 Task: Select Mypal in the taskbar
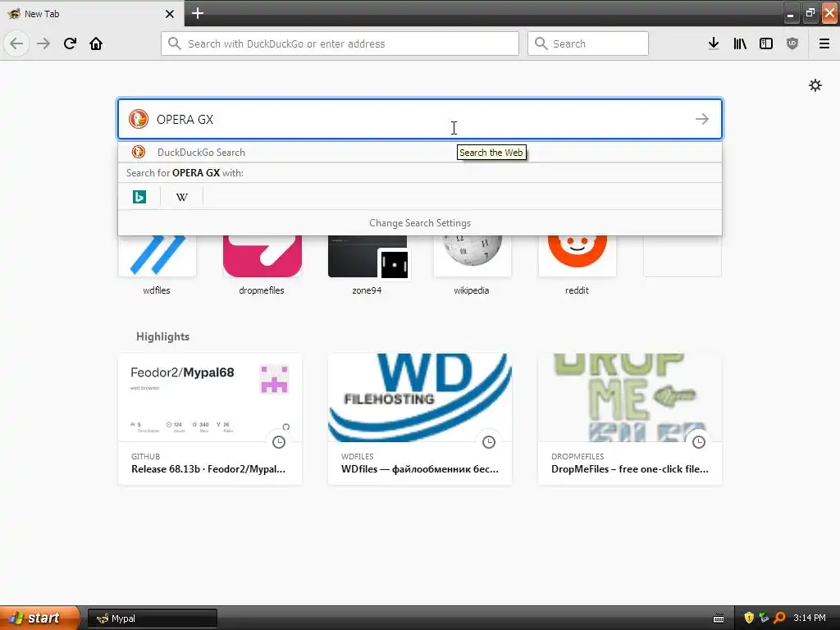153,619
